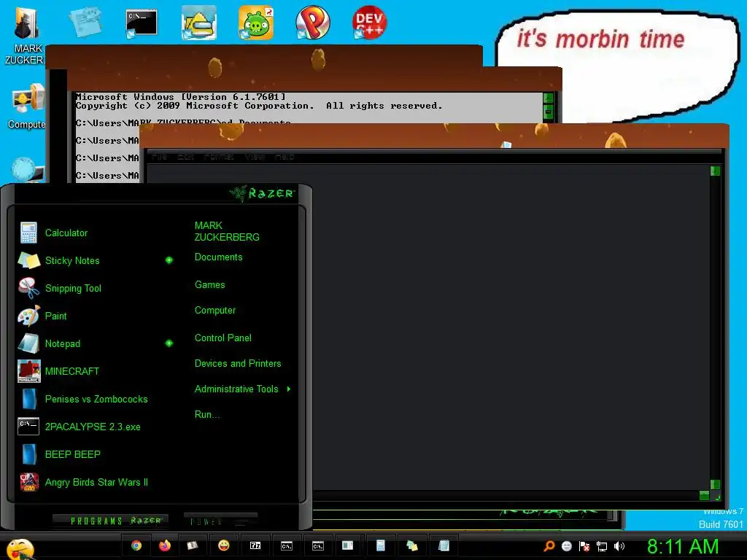
Task: Click the Command Prompt scrollbar up arrow
Action: point(548,98)
